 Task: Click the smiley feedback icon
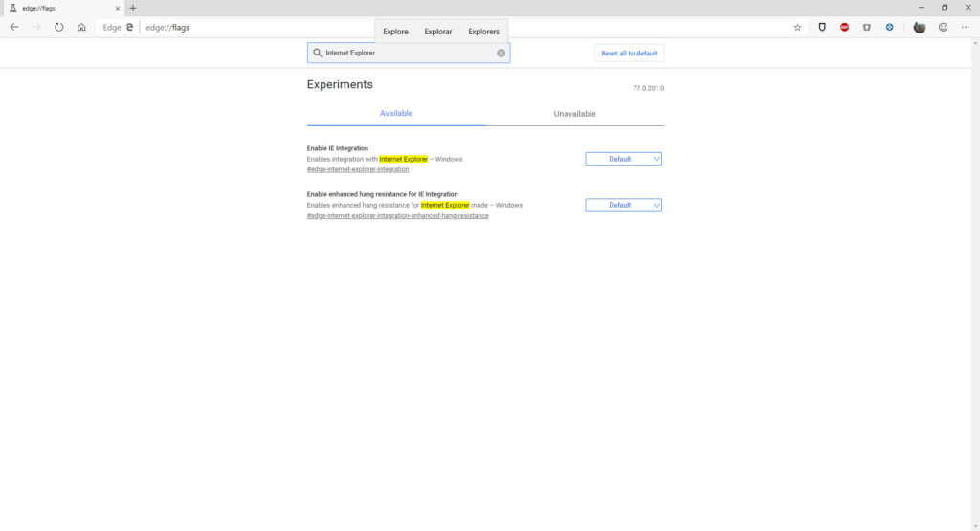(943, 28)
